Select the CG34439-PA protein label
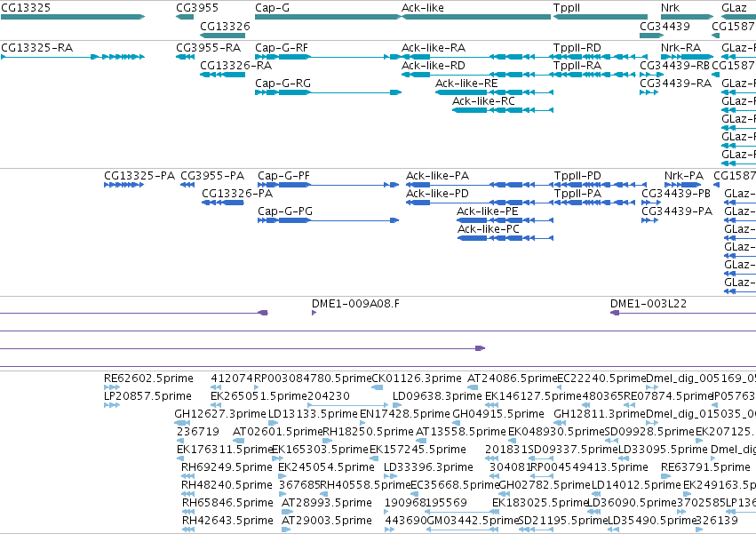Image resolution: width=756 pixels, height=534 pixels. 677,211
